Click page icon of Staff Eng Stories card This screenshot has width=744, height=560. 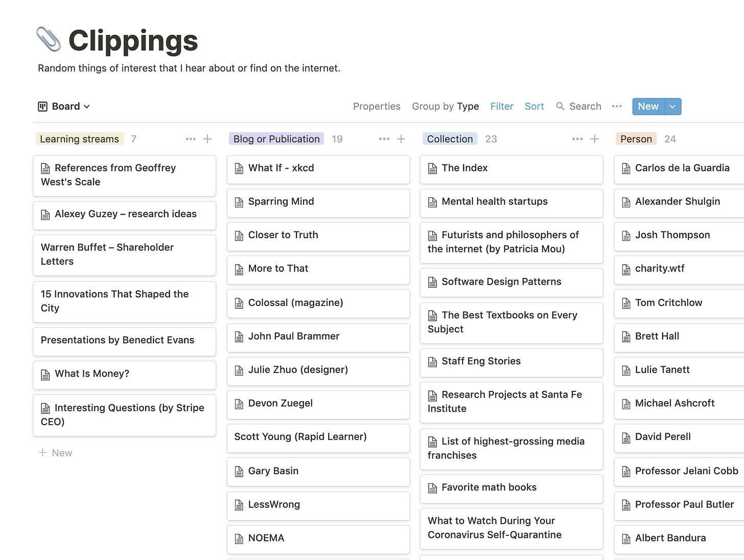click(432, 362)
